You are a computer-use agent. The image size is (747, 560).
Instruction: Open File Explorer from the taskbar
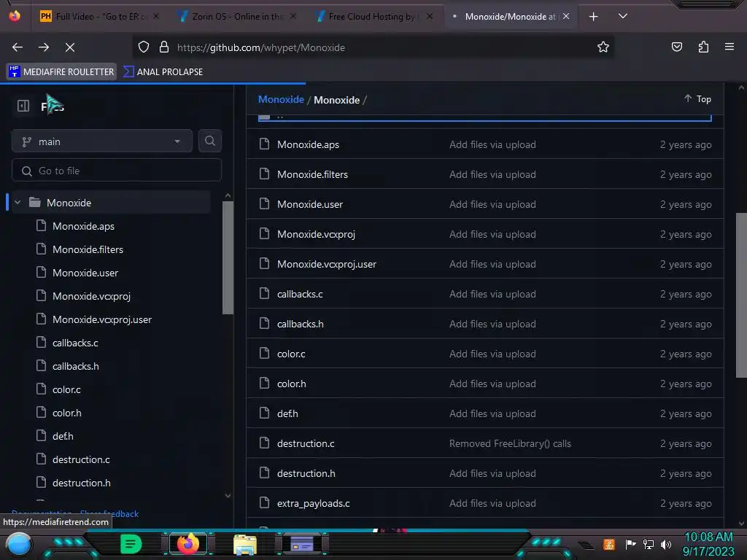pos(245,544)
